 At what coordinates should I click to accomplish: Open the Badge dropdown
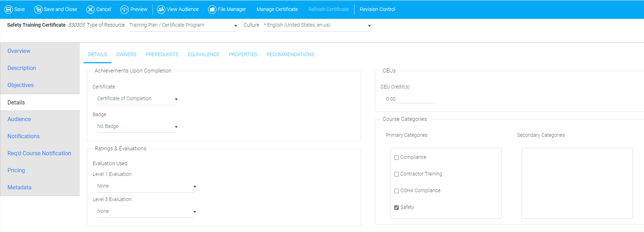click(x=137, y=126)
